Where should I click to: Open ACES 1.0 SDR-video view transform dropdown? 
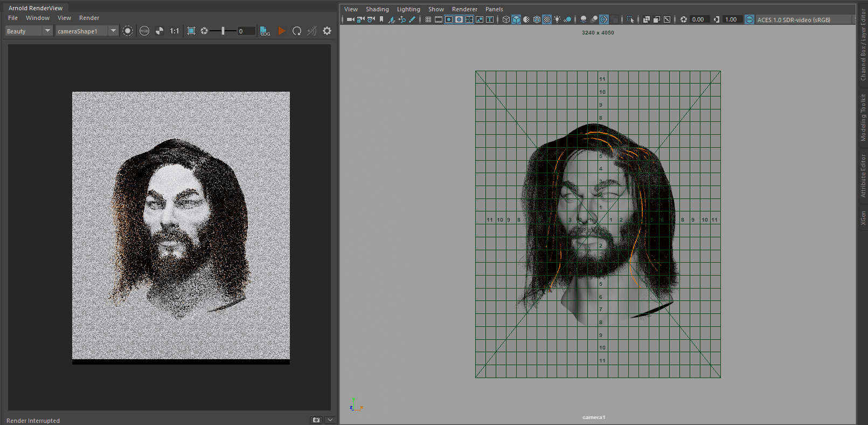(x=793, y=19)
